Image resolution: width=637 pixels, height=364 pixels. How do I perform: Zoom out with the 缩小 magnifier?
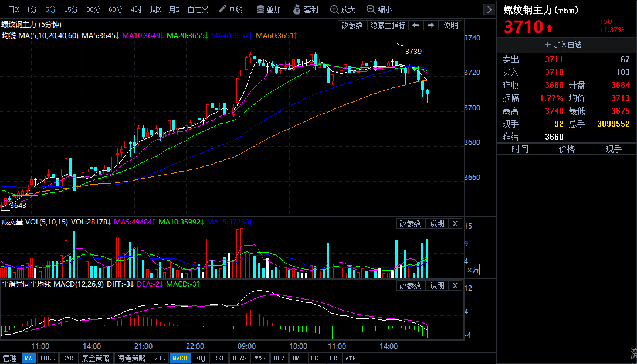379,9
